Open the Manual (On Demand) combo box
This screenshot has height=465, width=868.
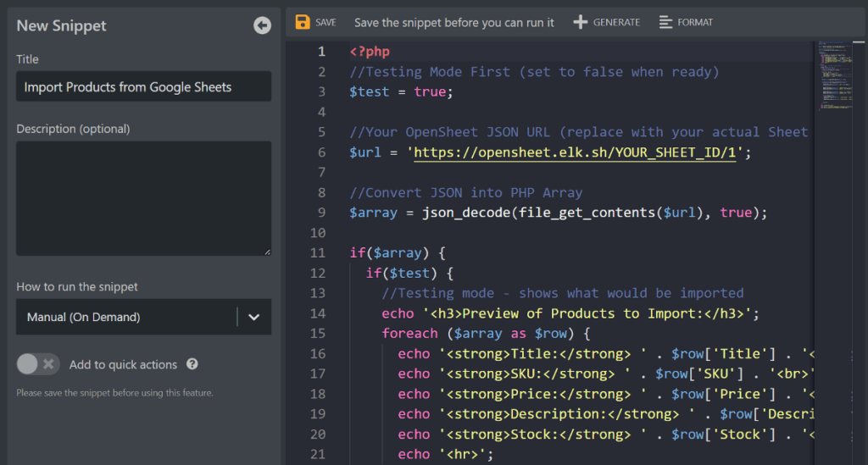[x=127, y=318]
